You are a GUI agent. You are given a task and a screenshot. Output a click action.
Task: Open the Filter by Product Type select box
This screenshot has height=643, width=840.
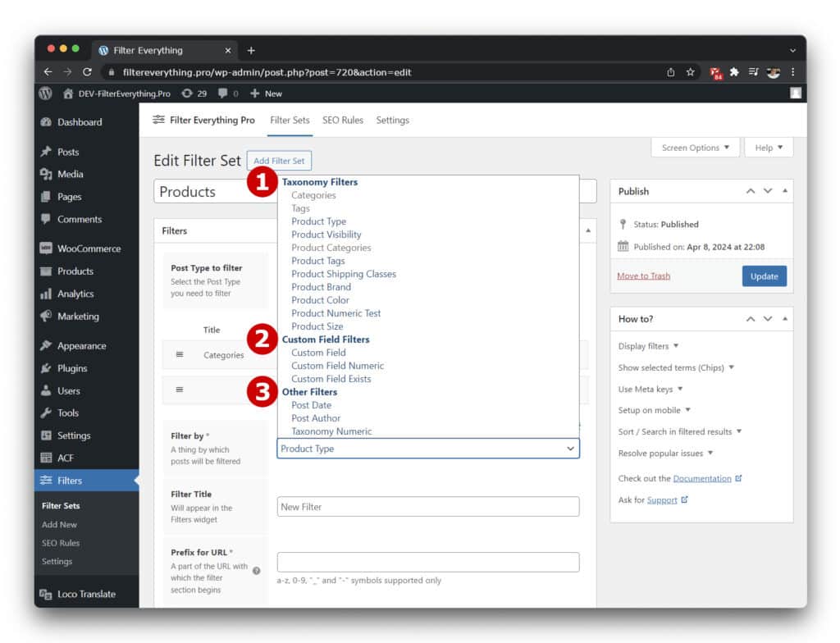(428, 449)
